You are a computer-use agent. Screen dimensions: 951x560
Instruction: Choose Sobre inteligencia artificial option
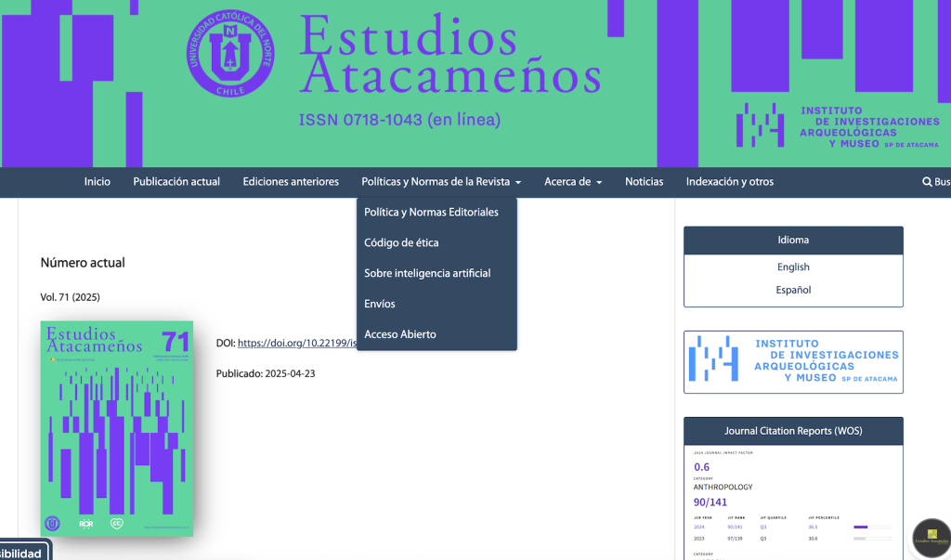pyautogui.click(x=427, y=273)
